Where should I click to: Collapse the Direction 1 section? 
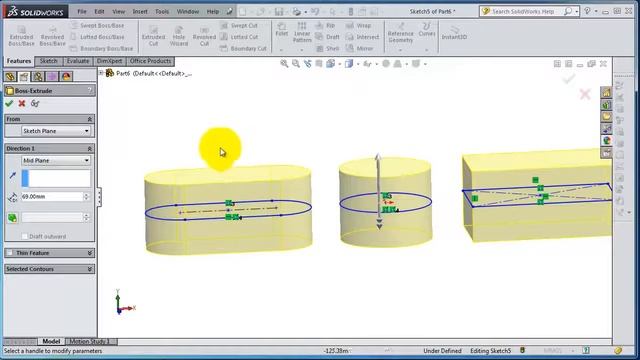click(x=89, y=149)
